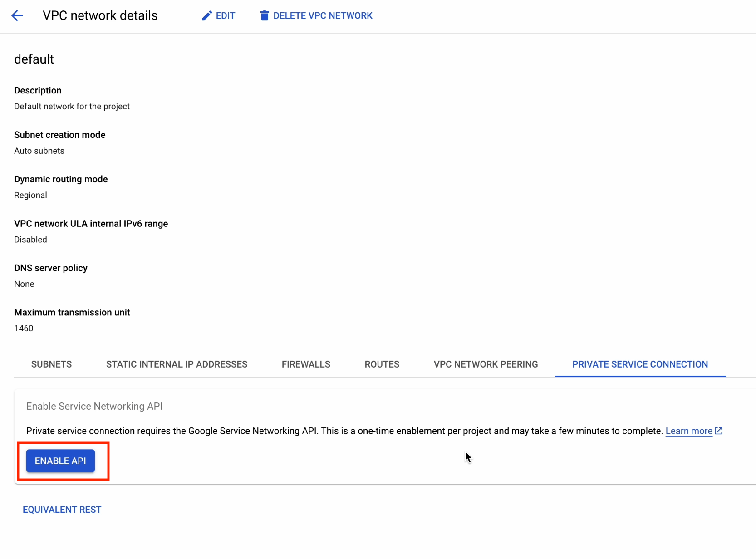Select the Private Service Connection tab
This screenshot has width=756, height=559.
point(640,364)
